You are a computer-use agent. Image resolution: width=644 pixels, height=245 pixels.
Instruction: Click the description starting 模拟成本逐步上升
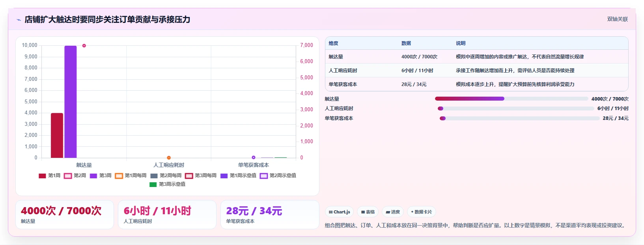click(515, 84)
